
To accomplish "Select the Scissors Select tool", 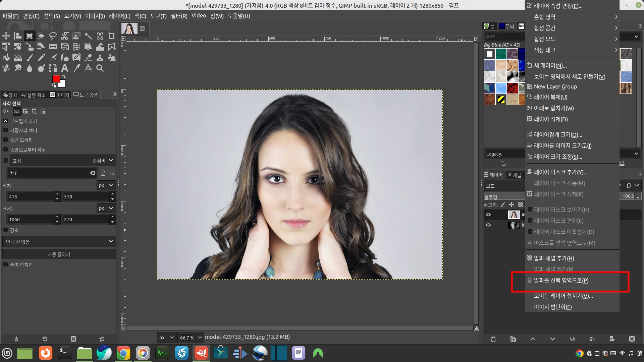I will pos(65,36).
